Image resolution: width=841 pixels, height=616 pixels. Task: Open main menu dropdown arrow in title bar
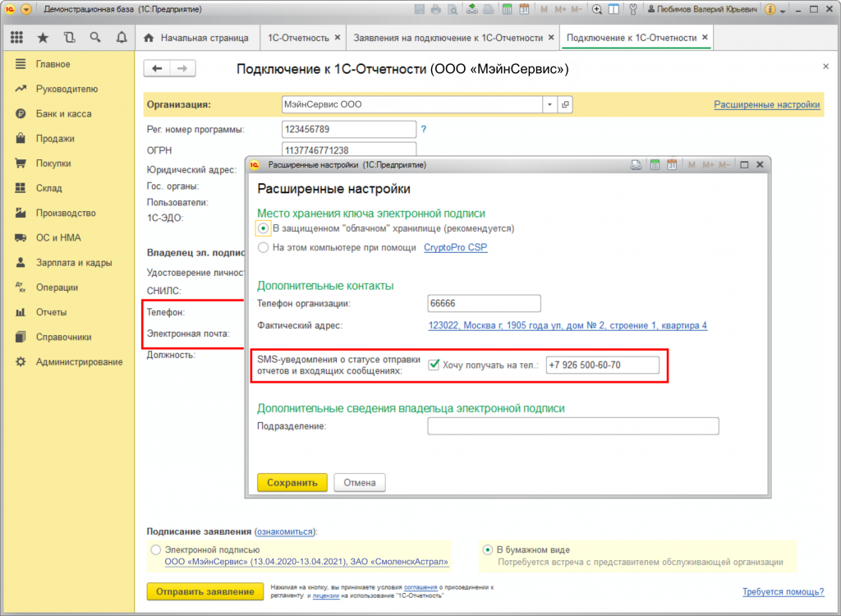27,10
